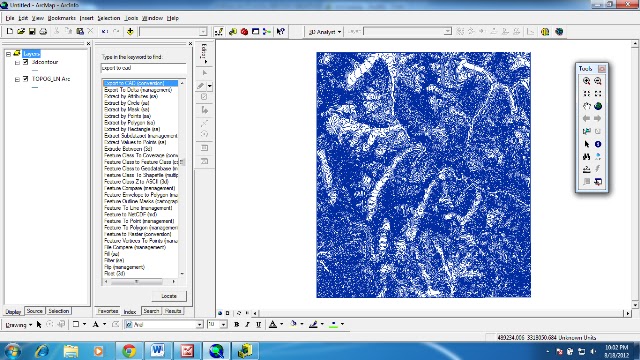The image size is (640, 360).
Task: Open the font name Arial dropdown
Action: (x=200, y=324)
